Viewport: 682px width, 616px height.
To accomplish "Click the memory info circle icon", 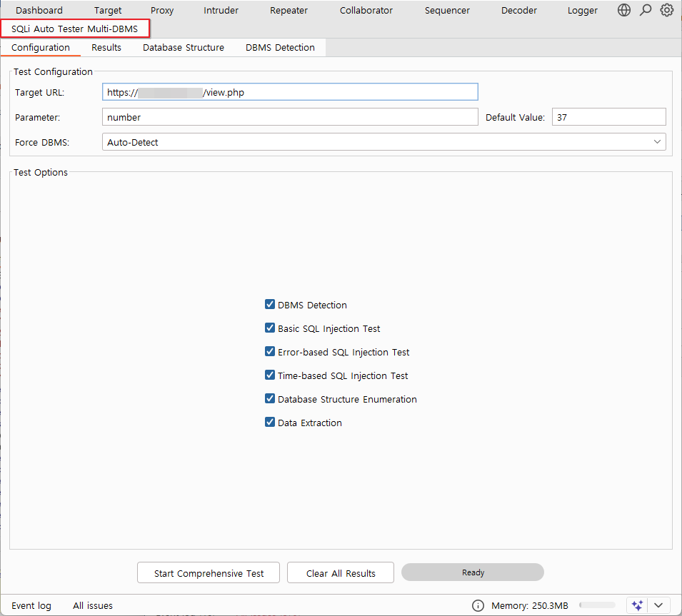I will click(478, 605).
